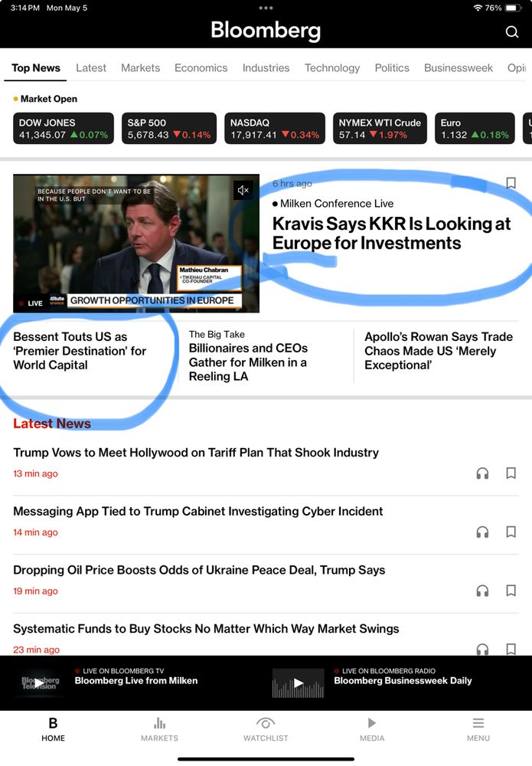This screenshot has height=766, width=532.
Task: Open Markets chart icon in bottom bar
Action: pyautogui.click(x=159, y=723)
